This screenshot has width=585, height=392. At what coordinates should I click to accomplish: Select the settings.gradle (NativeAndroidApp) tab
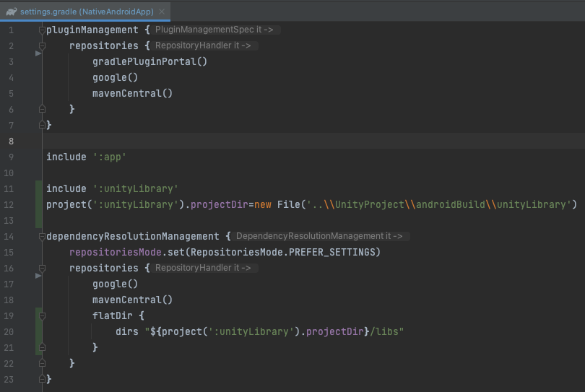pyautogui.click(x=85, y=12)
